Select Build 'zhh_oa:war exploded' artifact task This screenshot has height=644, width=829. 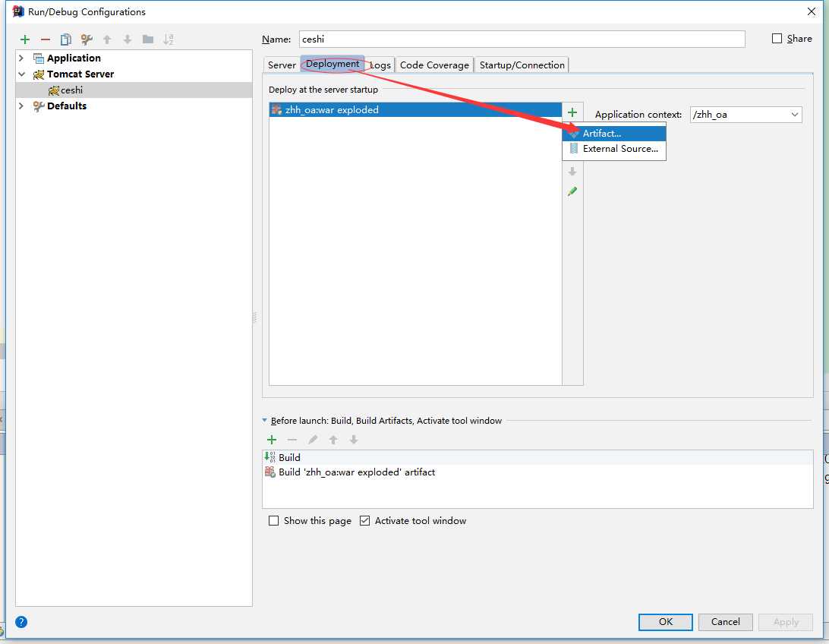[x=537, y=472]
